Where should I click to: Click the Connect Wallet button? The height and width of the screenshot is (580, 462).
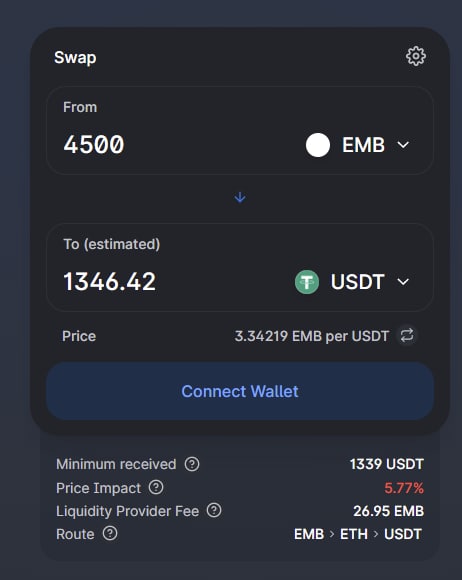click(x=240, y=391)
